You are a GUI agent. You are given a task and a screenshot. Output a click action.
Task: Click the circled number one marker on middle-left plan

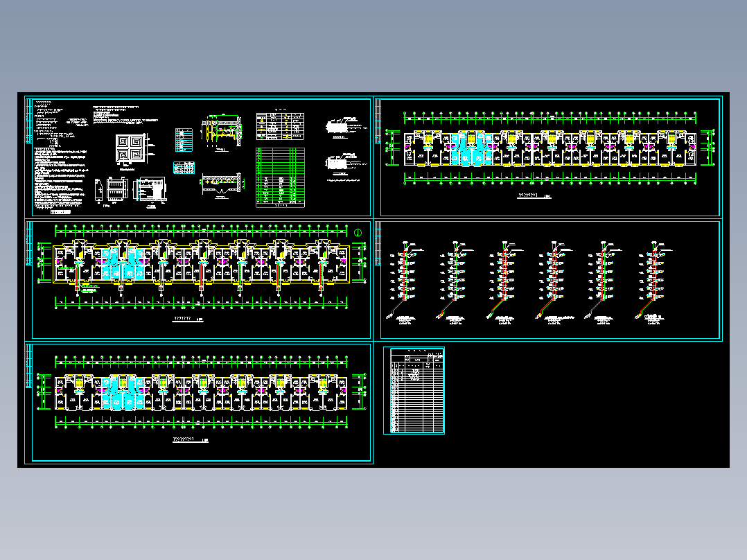tap(358, 233)
